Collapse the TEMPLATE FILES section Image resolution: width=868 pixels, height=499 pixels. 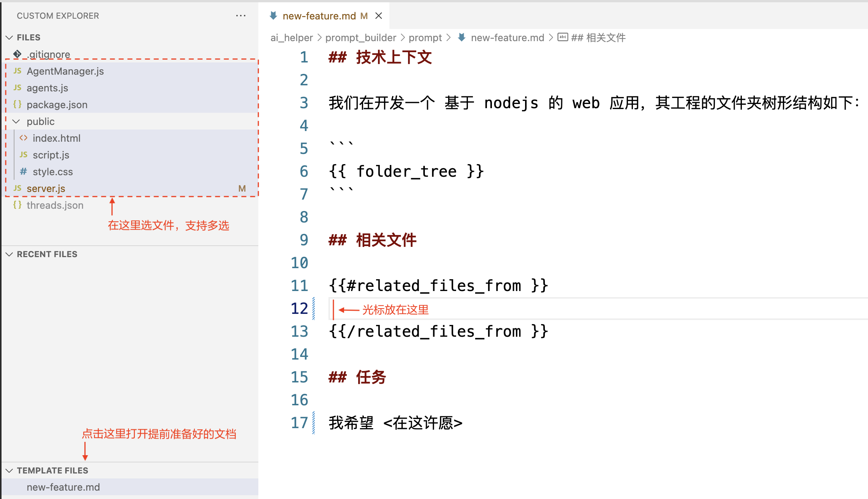(x=9, y=470)
